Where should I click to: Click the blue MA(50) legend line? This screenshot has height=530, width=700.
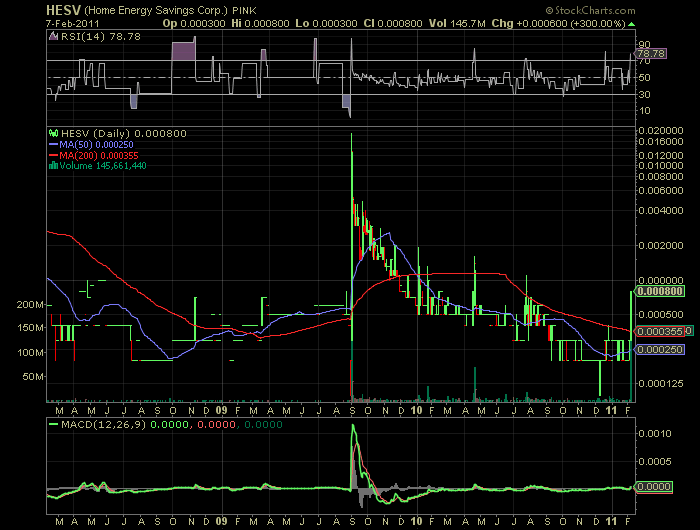[x=54, y=145]
